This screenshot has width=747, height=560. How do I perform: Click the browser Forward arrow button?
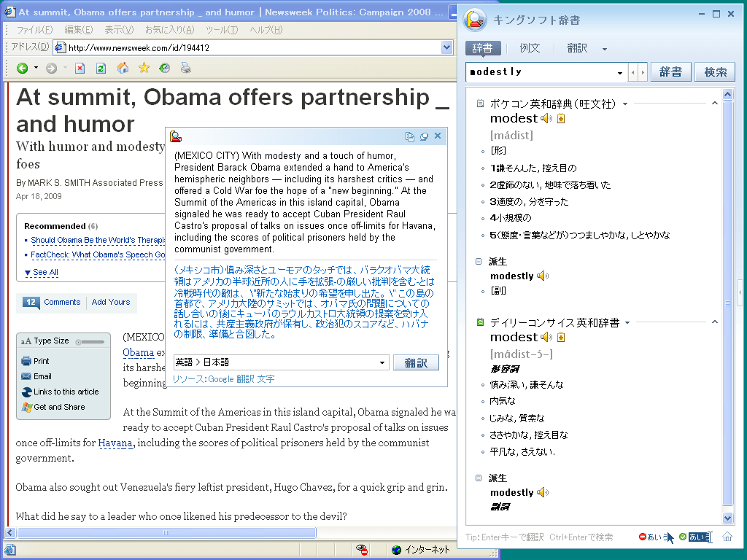tap(52, 68)
